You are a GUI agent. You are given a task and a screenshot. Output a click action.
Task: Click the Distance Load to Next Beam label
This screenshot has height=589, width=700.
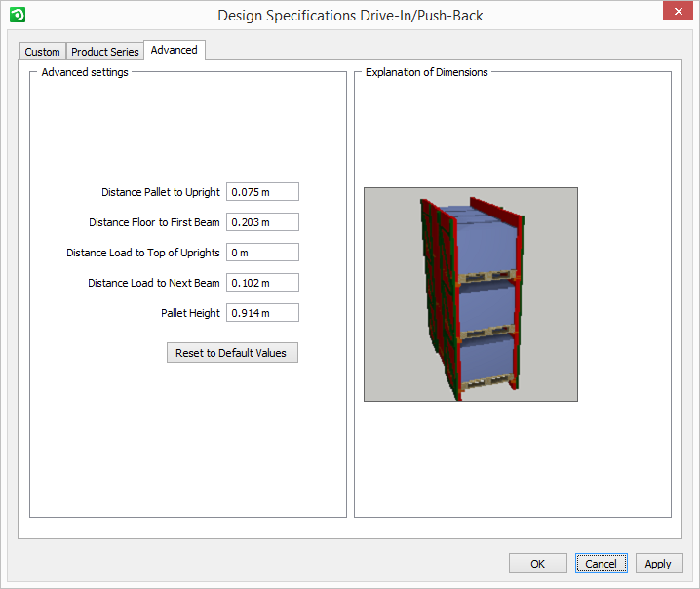[153, 284]
